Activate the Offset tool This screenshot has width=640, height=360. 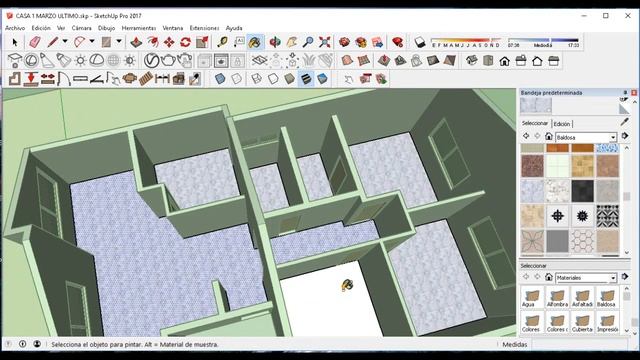coord(153,42)
